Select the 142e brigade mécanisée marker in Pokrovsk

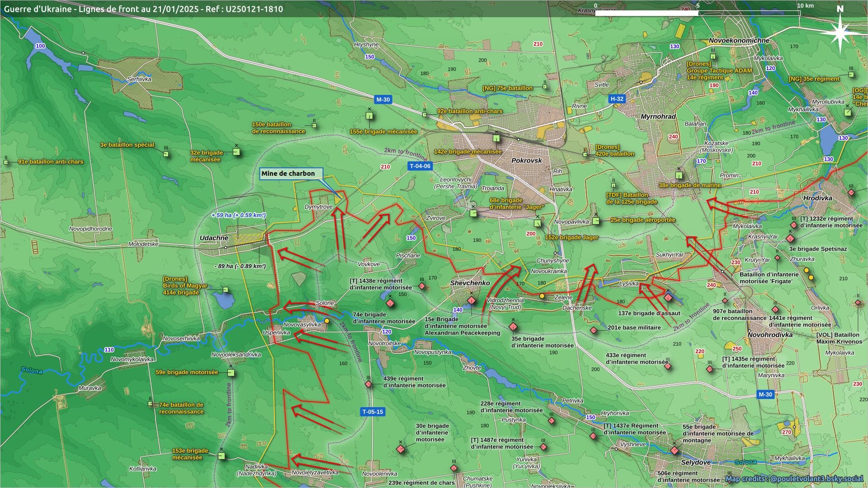pyautogui.click(x=496, y=139)
